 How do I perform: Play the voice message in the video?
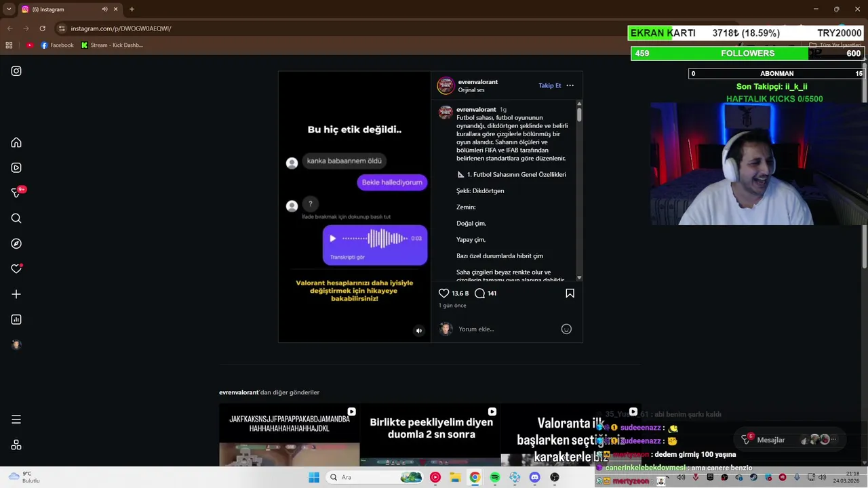tap(332, 239)
